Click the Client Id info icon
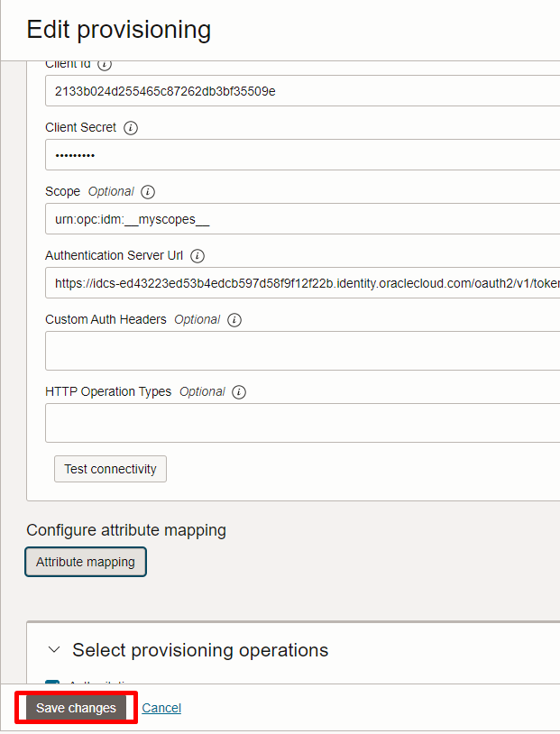 click(x=105, y=65)
